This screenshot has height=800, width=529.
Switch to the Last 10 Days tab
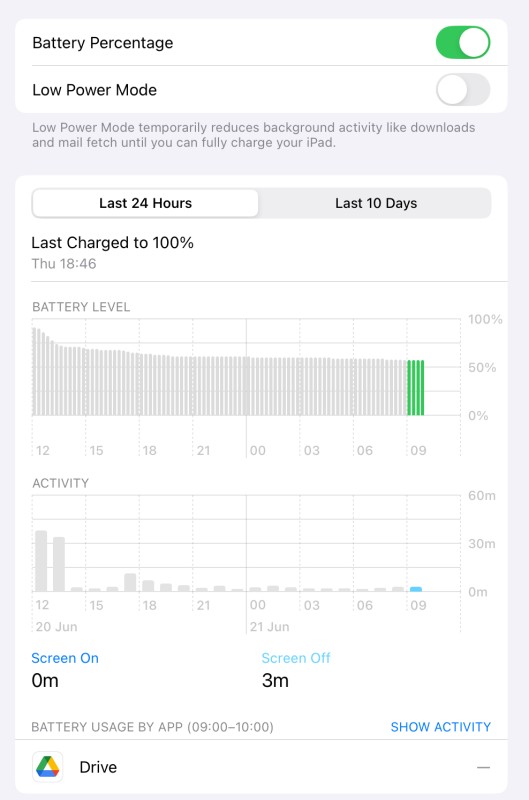pos(375,203)
